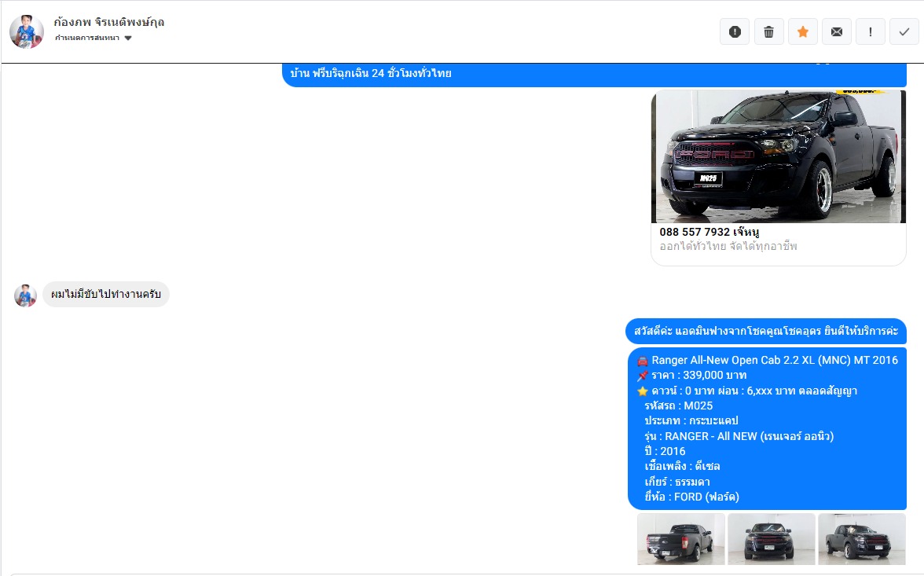Click the top blue message about 24-hour service
The height and width of the screenshot is (576, 924).
pos(594,74)
